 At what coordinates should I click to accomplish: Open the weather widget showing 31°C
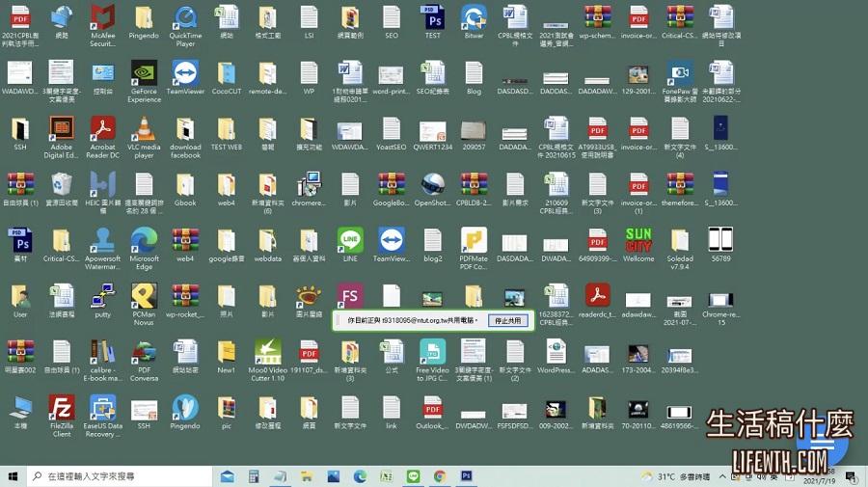[x=675, y=476]
